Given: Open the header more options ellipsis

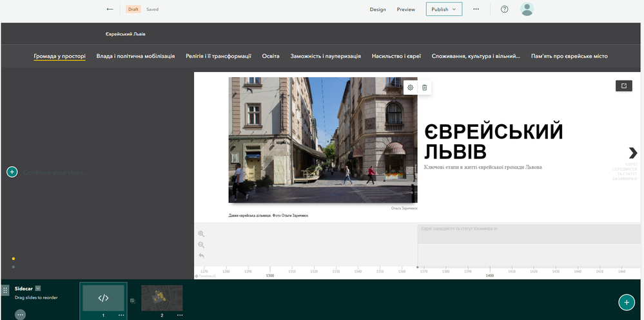Looking at the screenshot, I should pos(476,10).
